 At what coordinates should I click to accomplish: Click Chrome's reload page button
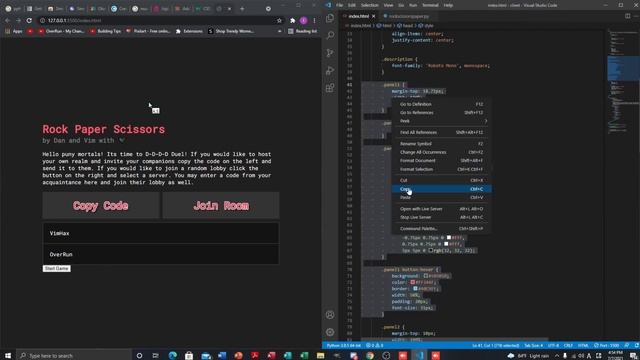click(x=29, y=20)
